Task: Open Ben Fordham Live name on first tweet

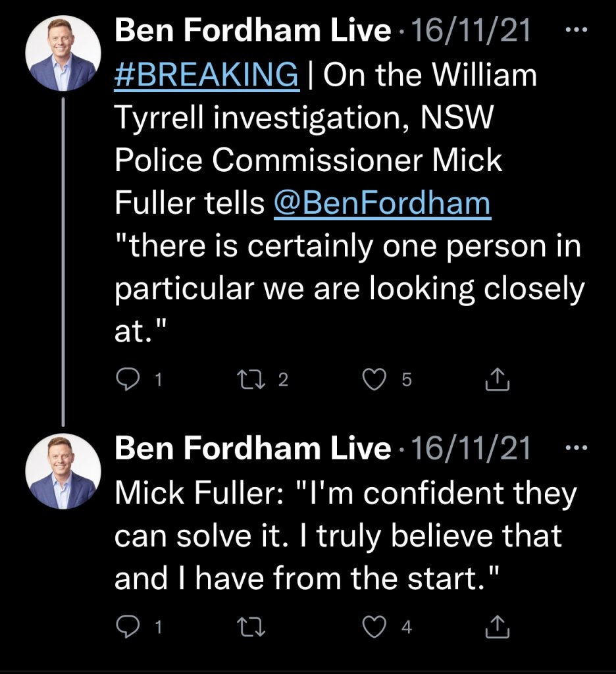Action: click(253, 32)
